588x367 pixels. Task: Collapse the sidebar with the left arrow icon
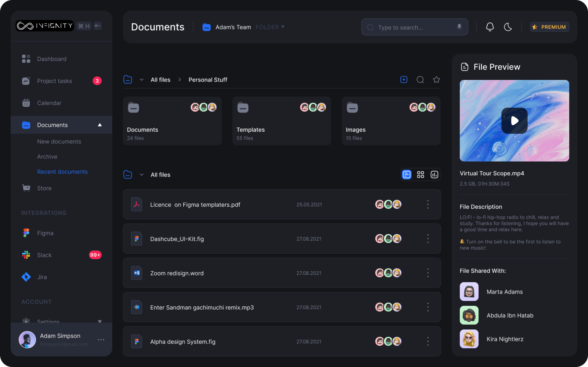98,26
